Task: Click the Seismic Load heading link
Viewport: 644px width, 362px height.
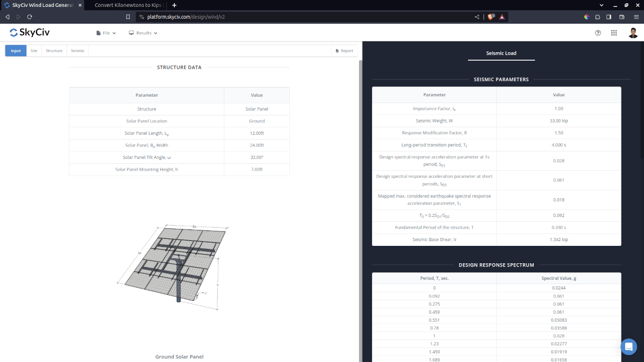Action: click(501, 53)
